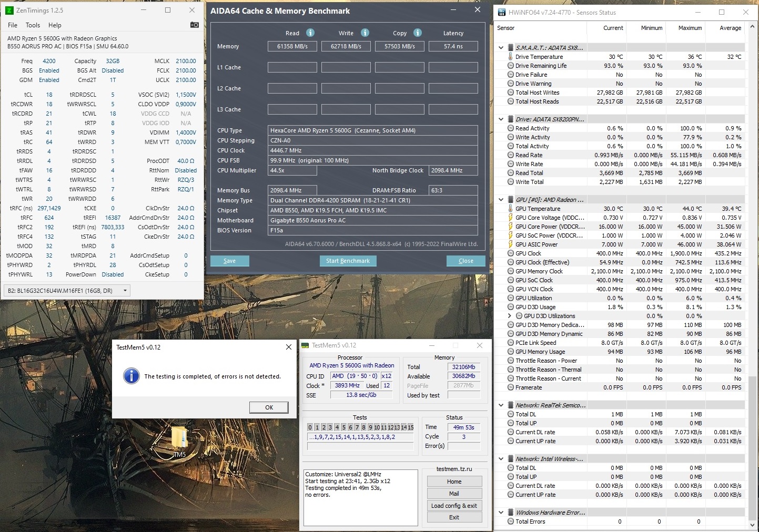Click the Close button in AIDA64 benchmark
This screenshot has height=532, width=759.
click(465, 261)
